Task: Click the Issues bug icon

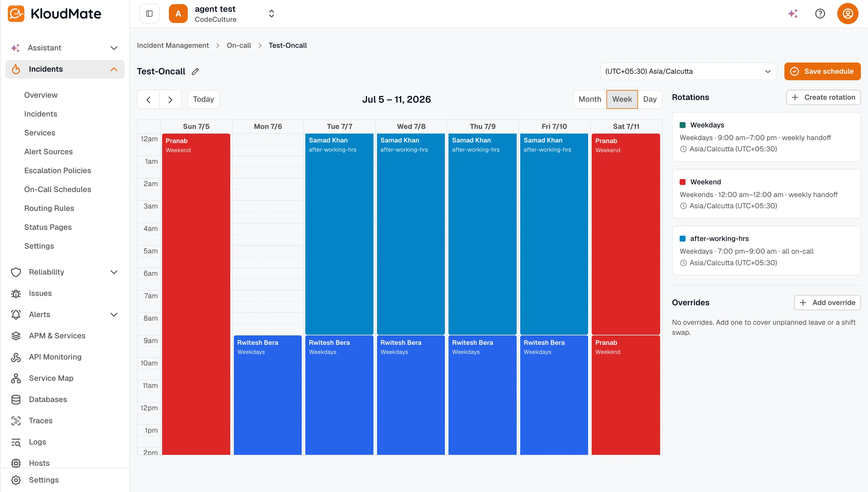Action: [16, 293]
